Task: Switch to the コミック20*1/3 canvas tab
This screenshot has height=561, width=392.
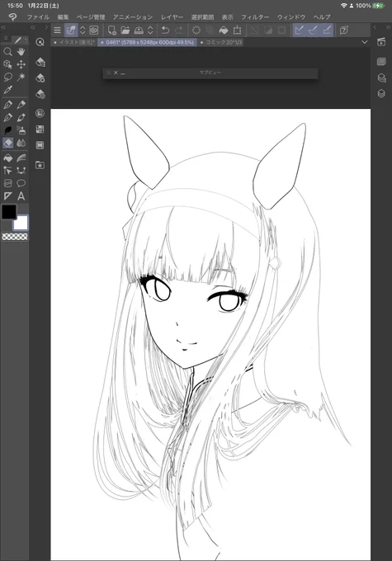Action: coord(220,42)
